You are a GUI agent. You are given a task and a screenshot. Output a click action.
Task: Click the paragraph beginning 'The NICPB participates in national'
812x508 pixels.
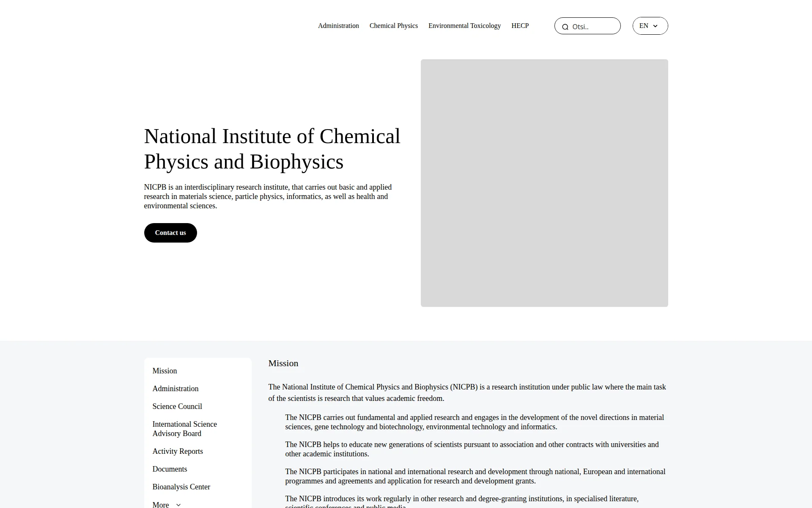[475, 476]
